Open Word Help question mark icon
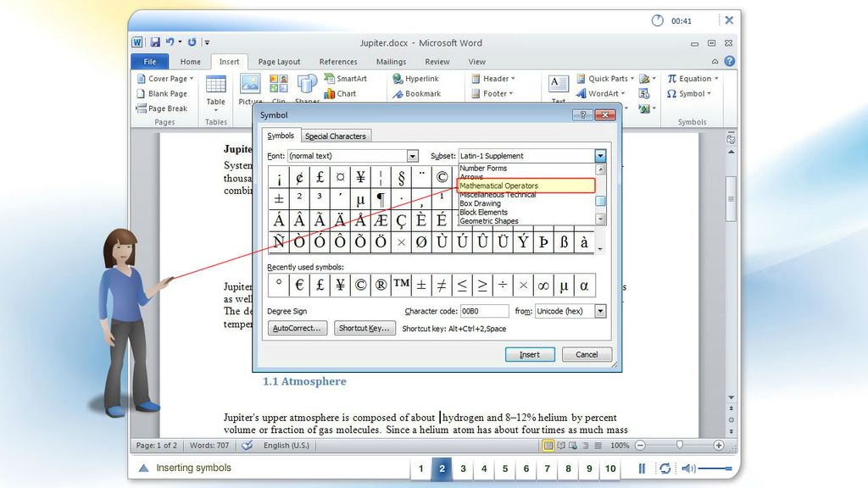 click(730, 61)
